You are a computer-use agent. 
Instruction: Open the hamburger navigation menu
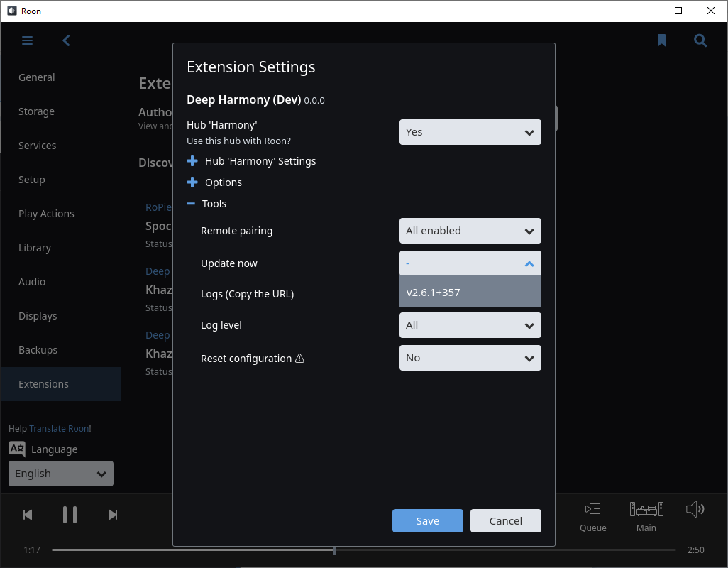click(28, 40)
